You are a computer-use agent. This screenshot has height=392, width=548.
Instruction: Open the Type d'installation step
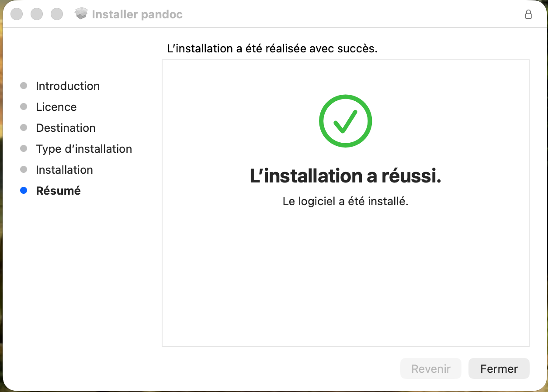84,149
